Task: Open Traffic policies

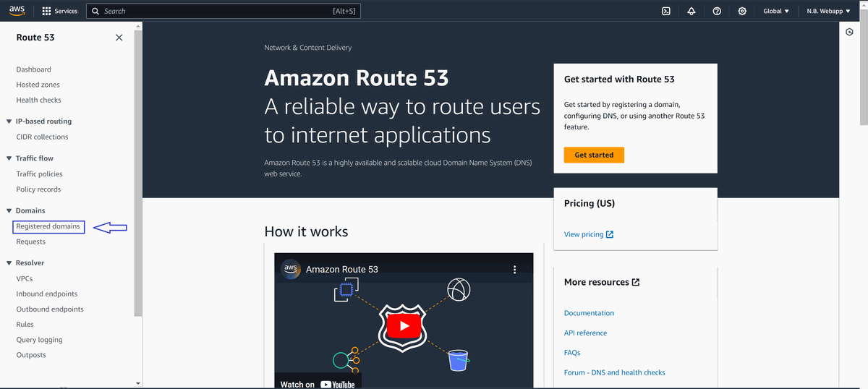Action: tap(39, 174)
